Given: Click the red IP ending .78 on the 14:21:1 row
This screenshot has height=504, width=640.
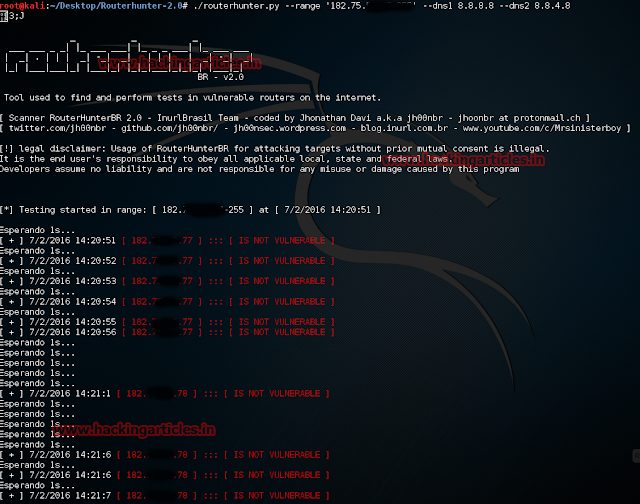Looking at the screenshot, I should coord(157,393).
